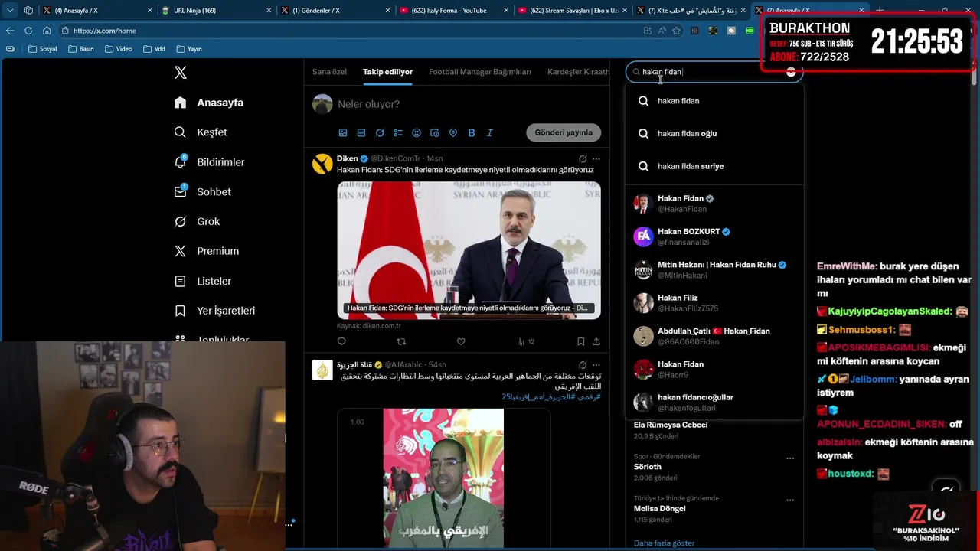Switch to the Takip ediliyor tab
Image resolution: width=980 pixels, height=551 pixels.
(387, 72)
